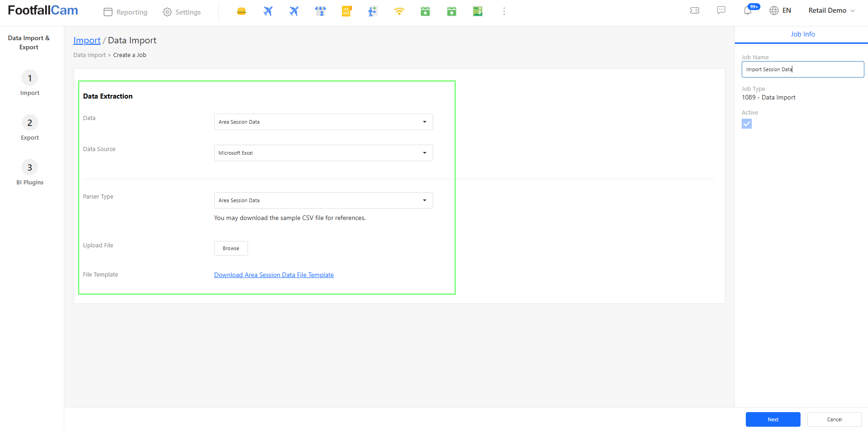The image size is (868, 429).
Task: Open the green dollar chart icon
Action: pyautogui.click(x=478, y=11)
